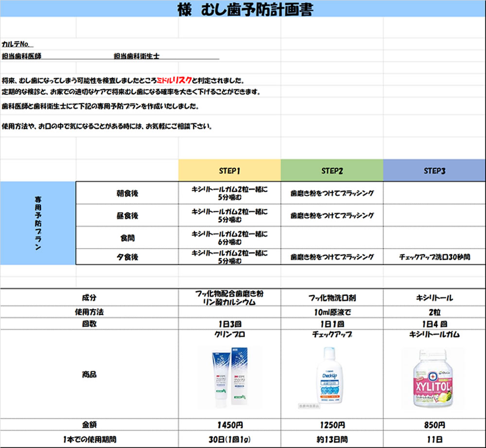Select the red ミドルリスク text
The image size is (486, 448).
174,80
